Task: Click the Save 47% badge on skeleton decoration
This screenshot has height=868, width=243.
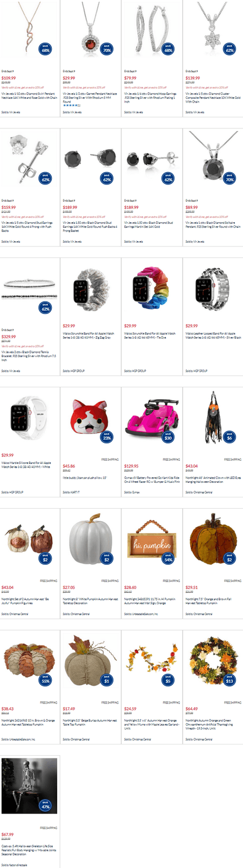Action: click(45, 805)
